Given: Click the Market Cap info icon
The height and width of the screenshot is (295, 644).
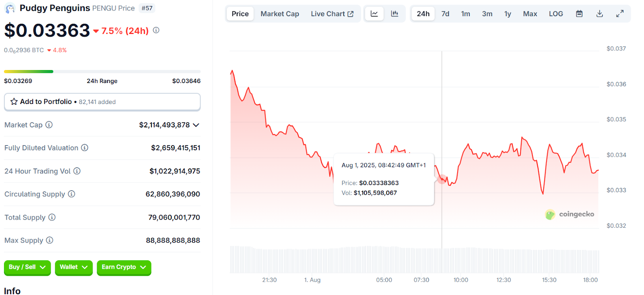Looking at the screenshot, I should (49, 125).
